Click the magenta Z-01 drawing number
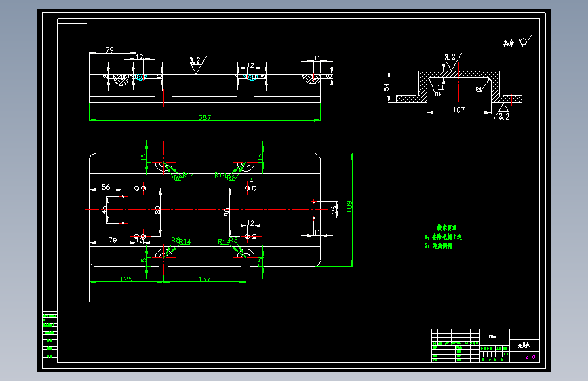This screenshot has height=381, width=588. click(532, 357)
